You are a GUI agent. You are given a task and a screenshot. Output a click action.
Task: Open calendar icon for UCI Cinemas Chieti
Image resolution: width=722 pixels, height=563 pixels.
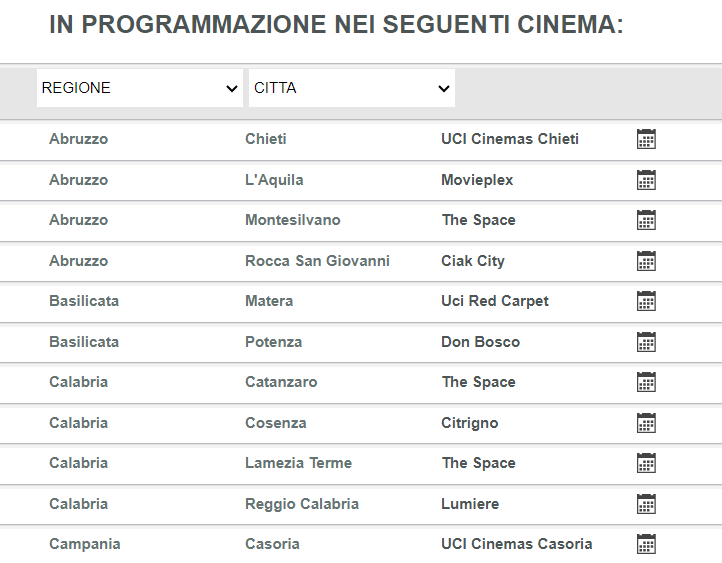pyautogui.click(x=646, y=139)
